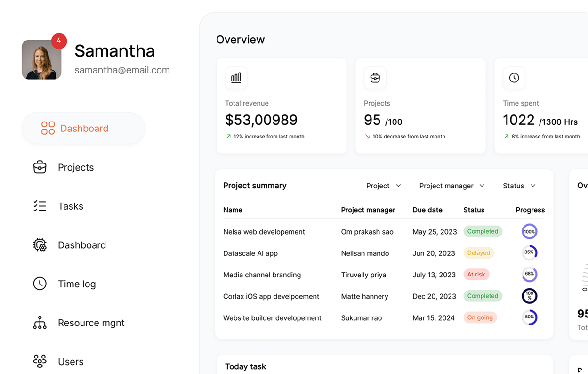Click Samantha's profile photo
Viewport: 588px width, 374px height.
[x=41, y=59]
